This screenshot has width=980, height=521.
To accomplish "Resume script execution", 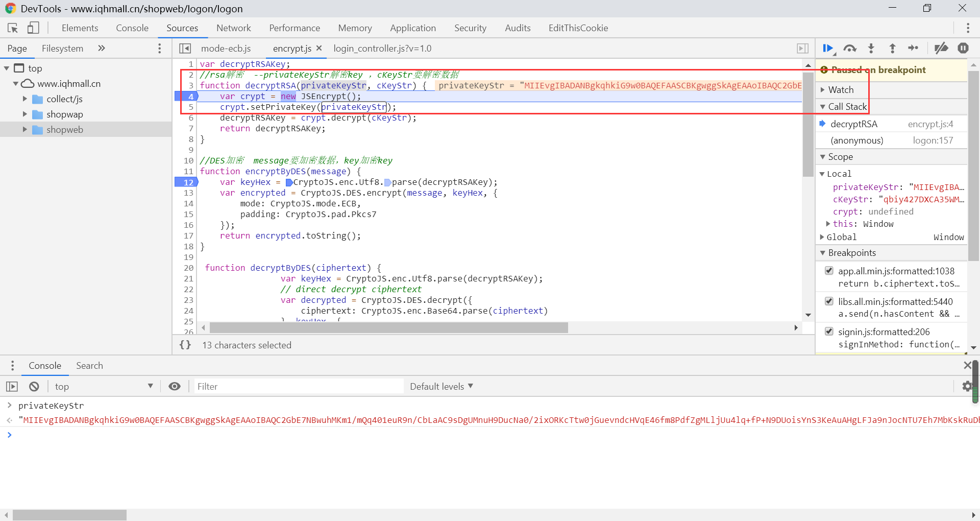I will pos(828,48).
